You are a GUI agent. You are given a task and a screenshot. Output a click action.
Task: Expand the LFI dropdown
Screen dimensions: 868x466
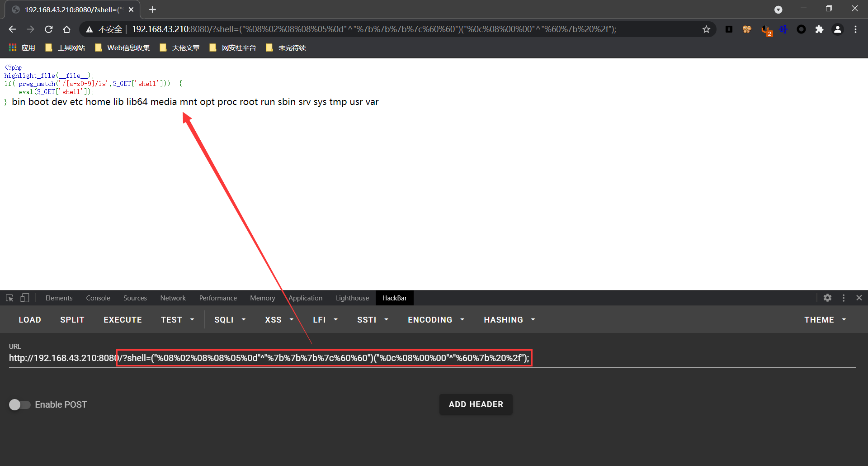[x=325, y=320]
